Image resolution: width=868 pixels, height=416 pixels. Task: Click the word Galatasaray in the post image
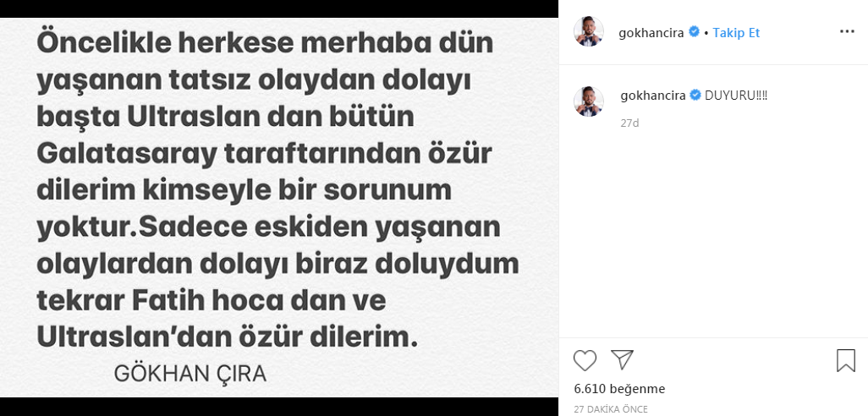[x=126, y=155]
